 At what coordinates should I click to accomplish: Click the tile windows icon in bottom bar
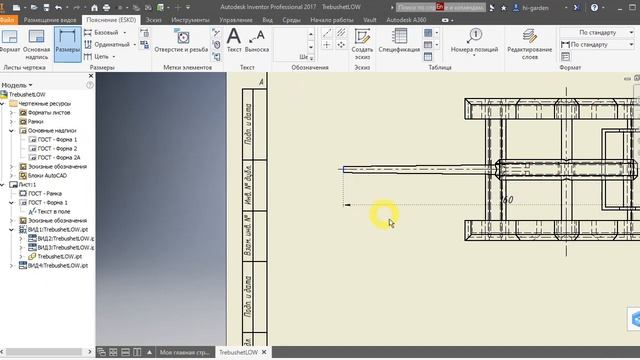click(x=113, y=352)
